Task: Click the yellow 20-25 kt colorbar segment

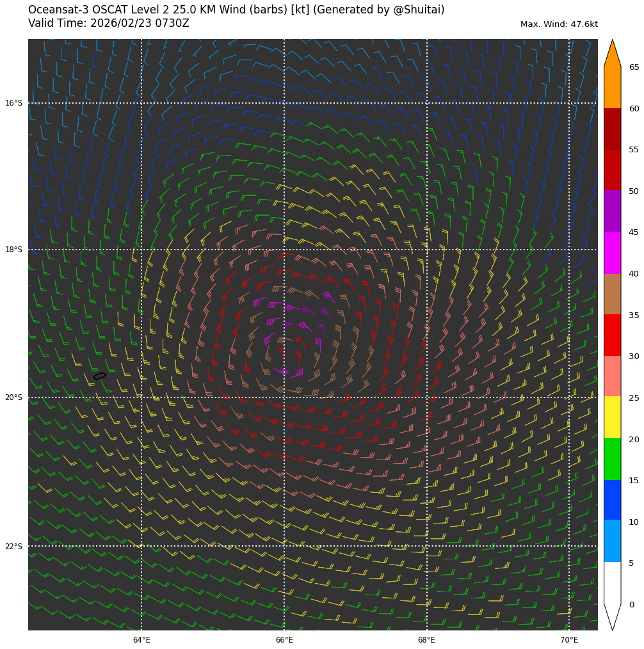Action: pyautogui.click(x=612, y=417)
